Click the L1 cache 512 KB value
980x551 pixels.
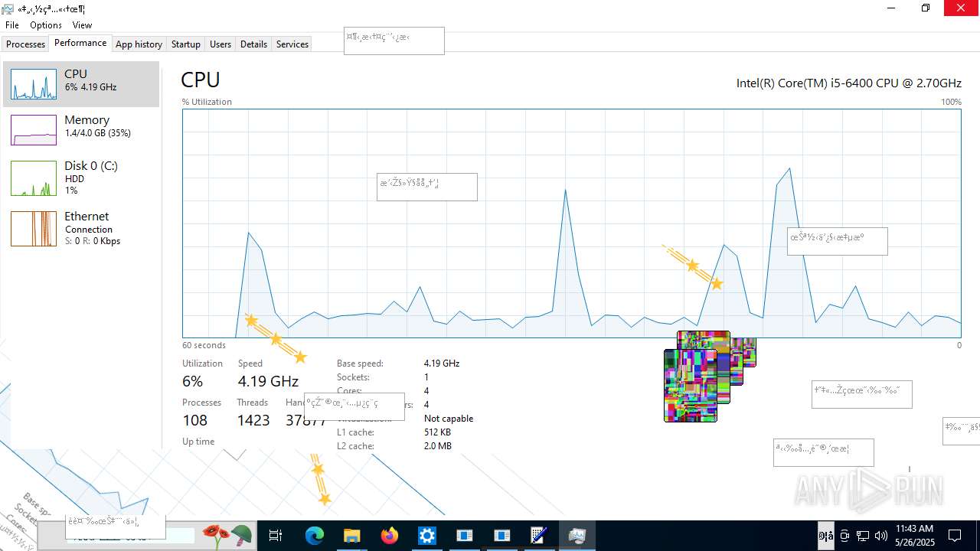(437, 432)
